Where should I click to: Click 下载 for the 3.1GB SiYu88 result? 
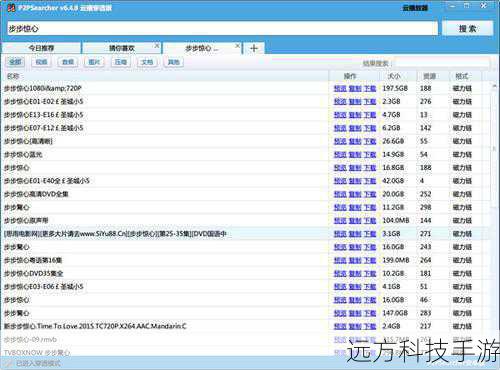370,234
